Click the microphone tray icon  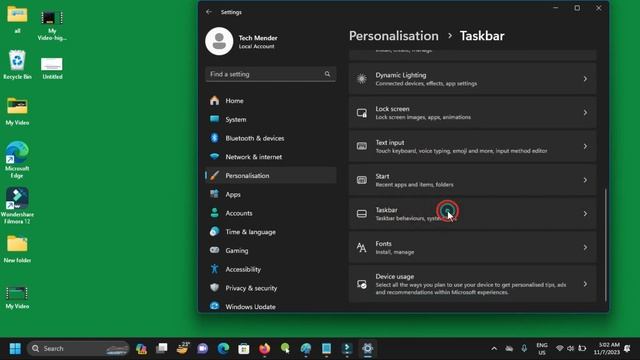pyautogui.click(x=524, y=349)
